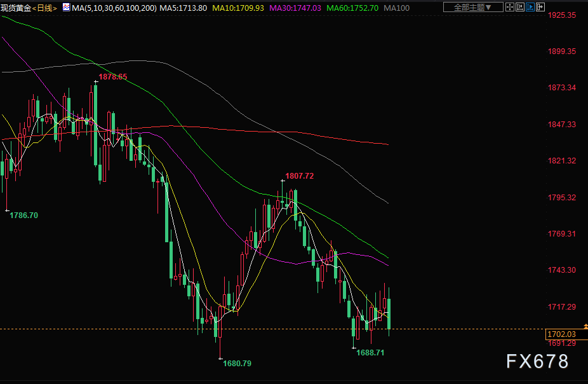
Task: Click the gray MA100 legend label
Action: (x=397, y=8)
